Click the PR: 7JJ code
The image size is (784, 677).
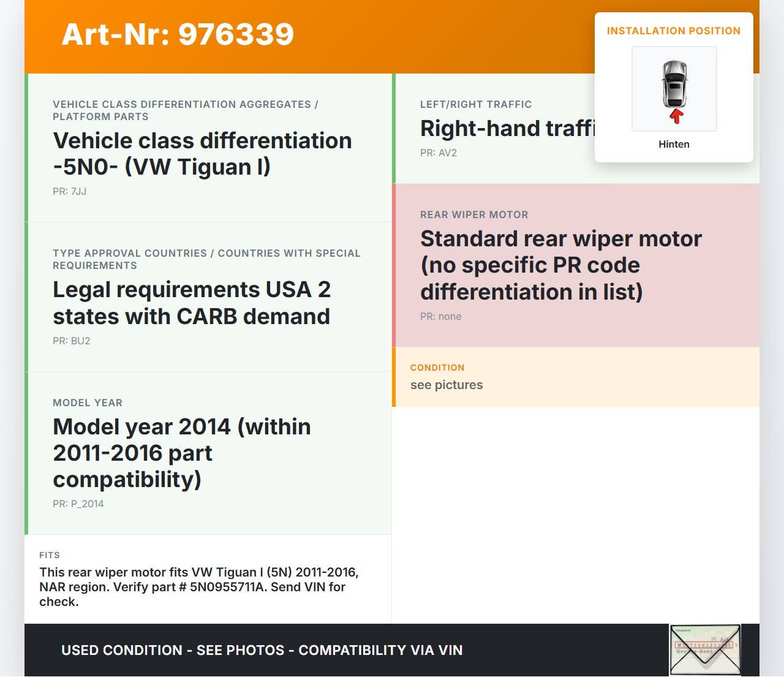click(x=70, y=191)
